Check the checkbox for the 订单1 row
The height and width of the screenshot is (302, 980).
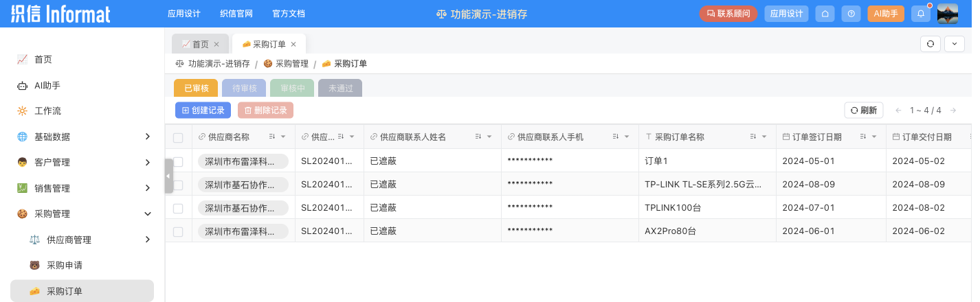178,161
